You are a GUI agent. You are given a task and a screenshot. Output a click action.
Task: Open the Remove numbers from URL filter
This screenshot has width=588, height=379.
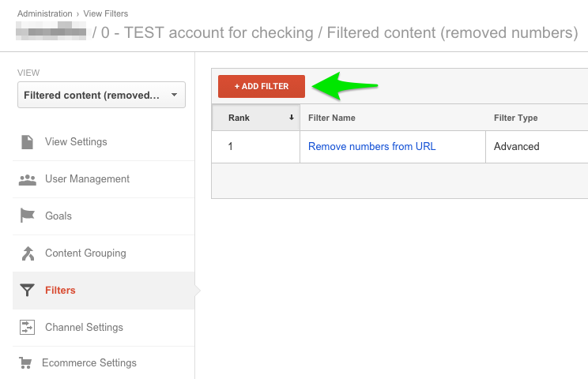[x=371, y=146]
